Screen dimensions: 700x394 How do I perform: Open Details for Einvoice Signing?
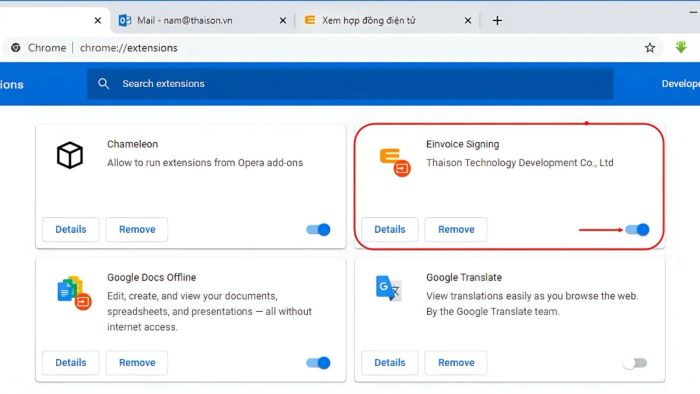click(x=390, y=229)
